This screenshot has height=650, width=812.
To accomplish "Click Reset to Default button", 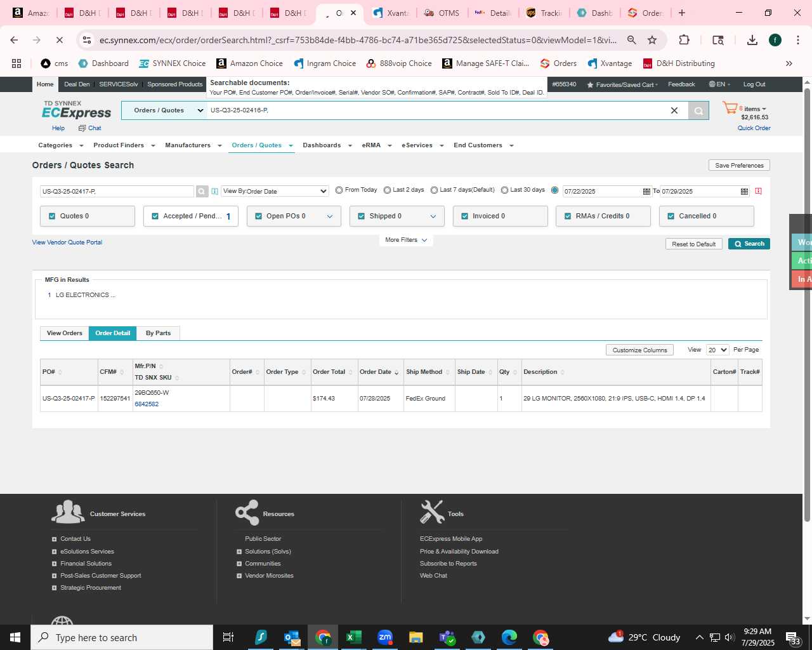I will 693,244.
